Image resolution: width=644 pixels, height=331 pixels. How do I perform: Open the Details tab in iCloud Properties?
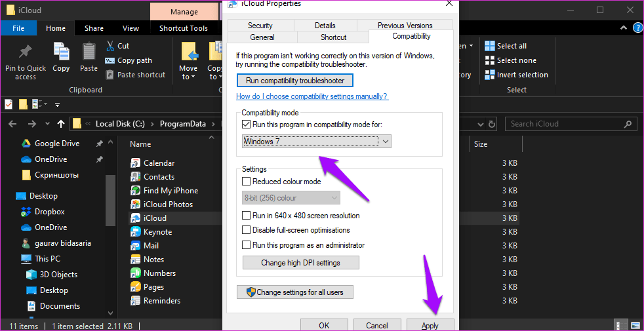point(325,26)
